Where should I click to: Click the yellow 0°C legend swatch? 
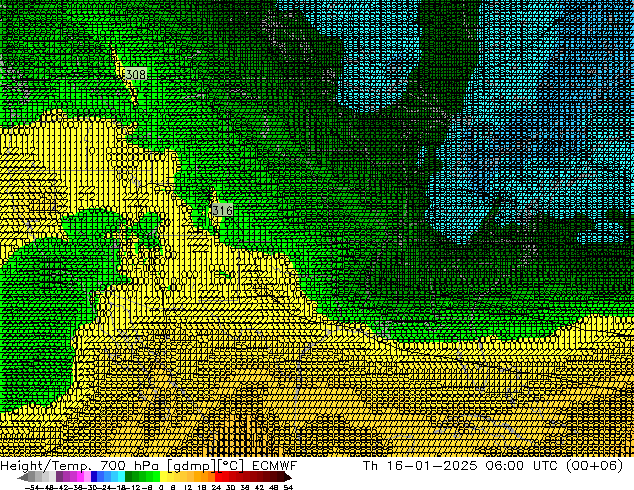pos(164,478)
